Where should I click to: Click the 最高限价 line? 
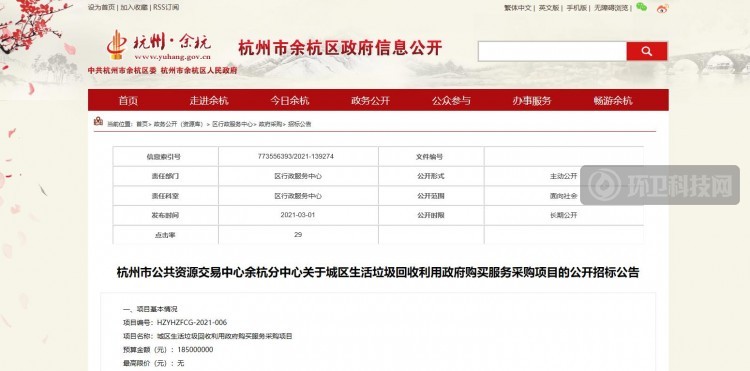(x=154, y=363)
